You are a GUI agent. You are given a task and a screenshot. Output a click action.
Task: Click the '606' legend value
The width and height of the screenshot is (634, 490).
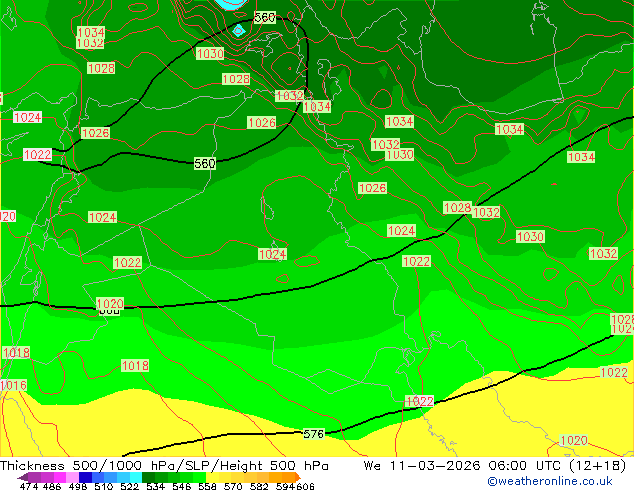305,486
